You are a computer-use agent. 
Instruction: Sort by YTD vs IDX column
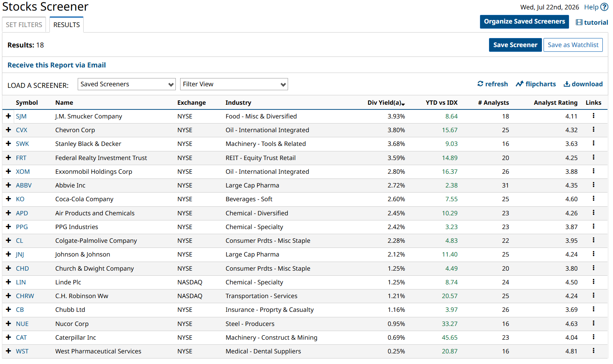[x=442, y=103]
